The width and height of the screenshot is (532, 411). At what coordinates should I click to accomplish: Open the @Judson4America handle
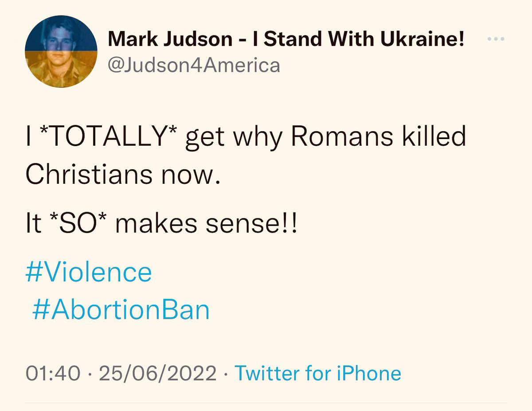(x=194, y=65)
